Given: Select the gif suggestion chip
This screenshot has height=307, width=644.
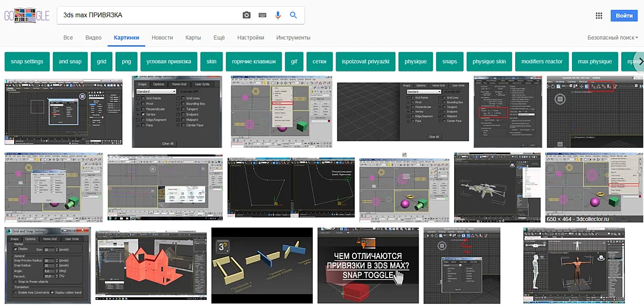Looking at the screenshot, I should [294, 62].
